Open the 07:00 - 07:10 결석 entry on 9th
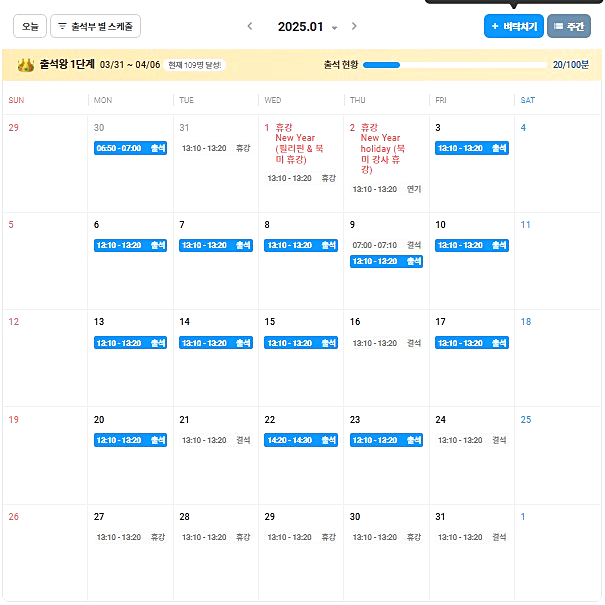Viewport: 605px width, 605px height. pyautogui.click(x=386, y=245)
